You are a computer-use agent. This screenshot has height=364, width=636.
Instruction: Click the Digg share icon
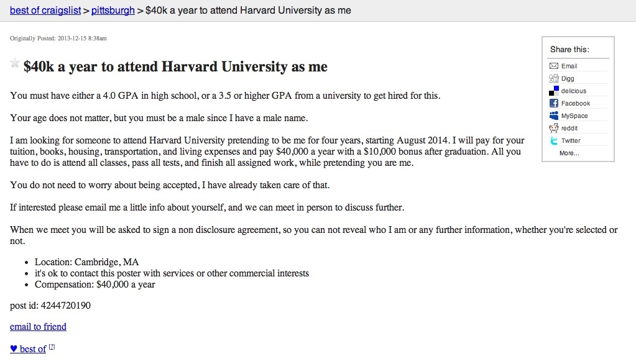[x=553, y=78]
